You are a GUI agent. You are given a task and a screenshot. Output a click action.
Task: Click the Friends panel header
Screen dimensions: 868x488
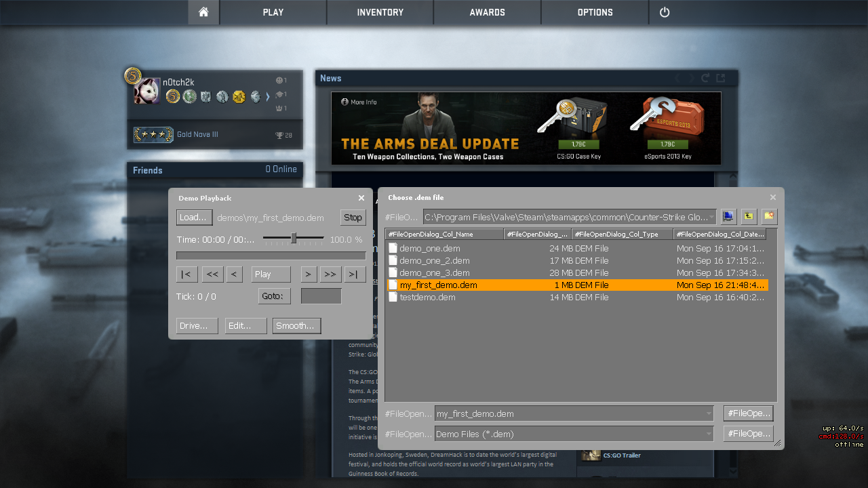point(215,170)
